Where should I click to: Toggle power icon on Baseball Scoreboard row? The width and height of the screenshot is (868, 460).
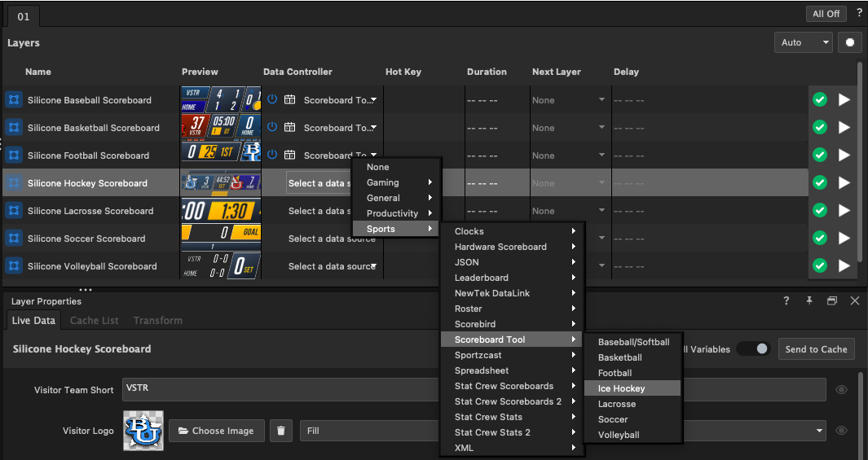tap(271, 99)
